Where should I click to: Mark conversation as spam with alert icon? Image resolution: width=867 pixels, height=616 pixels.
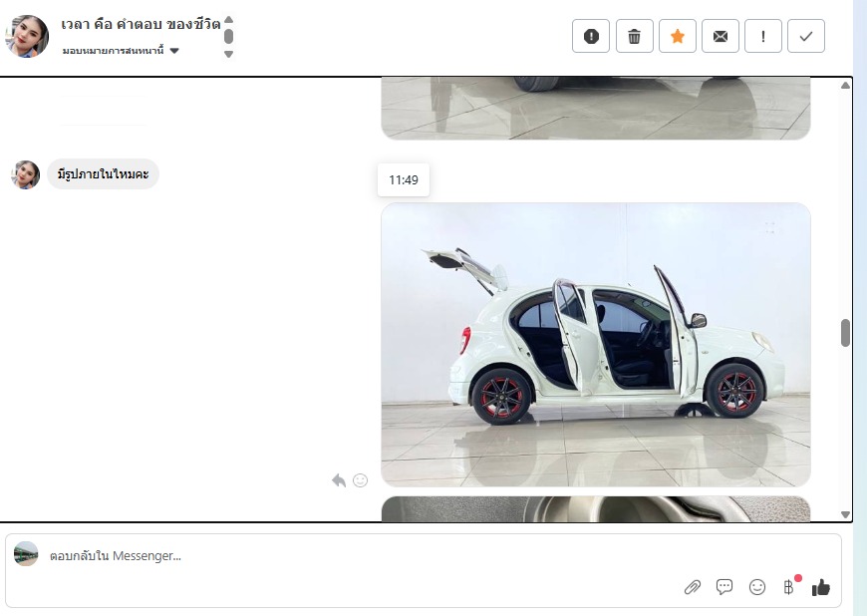click(x=591, y=36)
